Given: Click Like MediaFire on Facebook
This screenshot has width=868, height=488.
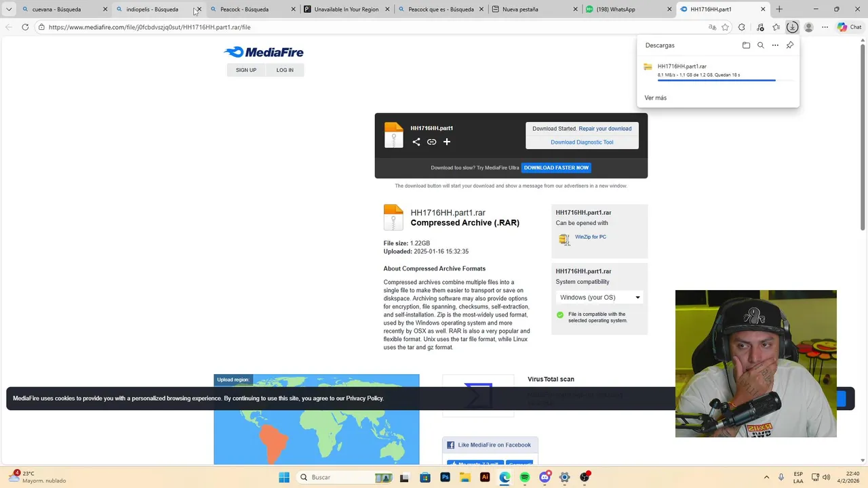Looking at the screenshot, I should click(x=490, y=445).
